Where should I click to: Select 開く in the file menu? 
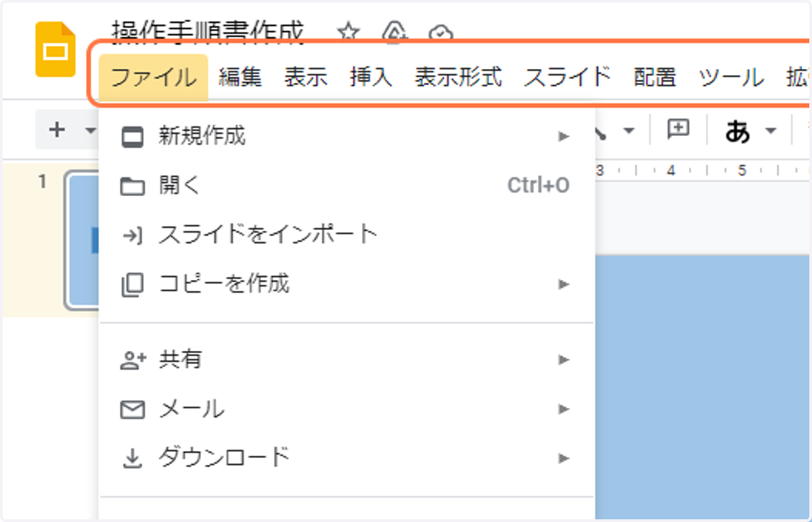point(346,185)
